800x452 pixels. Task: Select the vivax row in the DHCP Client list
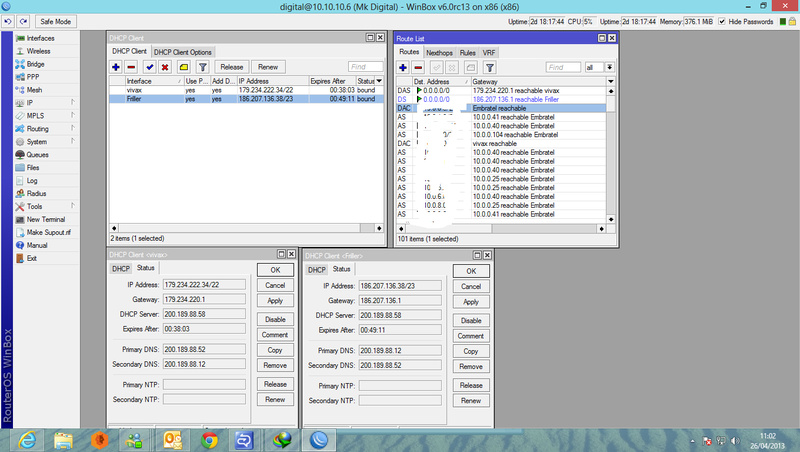(x=246, y=90)
